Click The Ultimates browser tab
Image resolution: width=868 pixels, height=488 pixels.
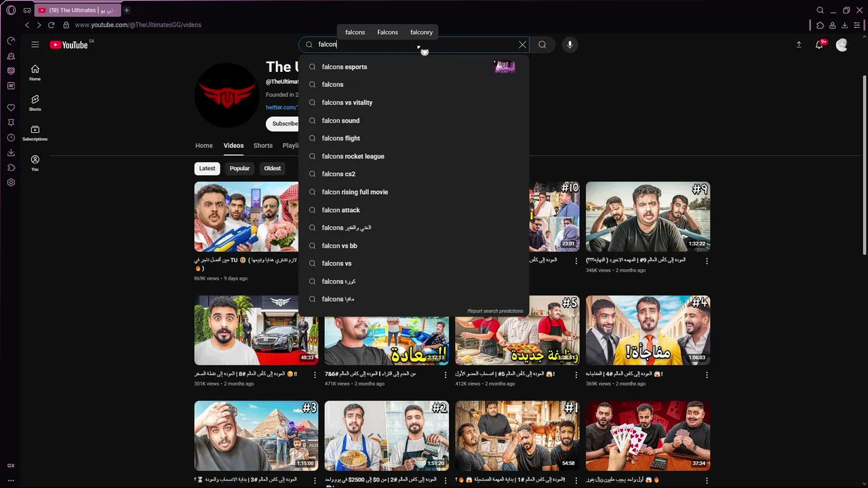[77, 10]
